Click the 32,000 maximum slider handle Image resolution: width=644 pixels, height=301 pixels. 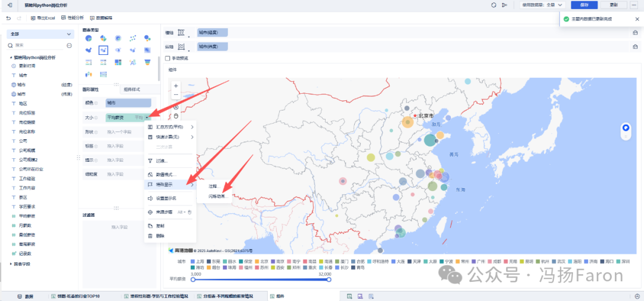329,279
